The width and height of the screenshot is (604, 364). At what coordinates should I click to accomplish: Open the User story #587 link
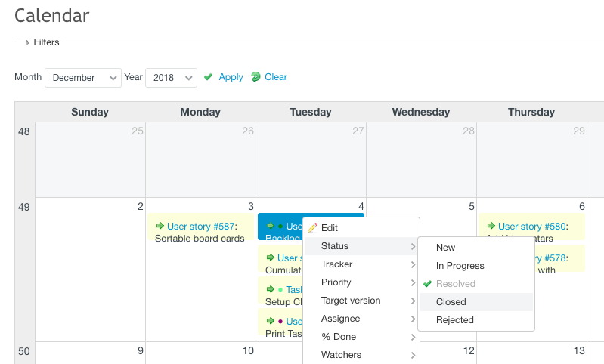(201, 226)
